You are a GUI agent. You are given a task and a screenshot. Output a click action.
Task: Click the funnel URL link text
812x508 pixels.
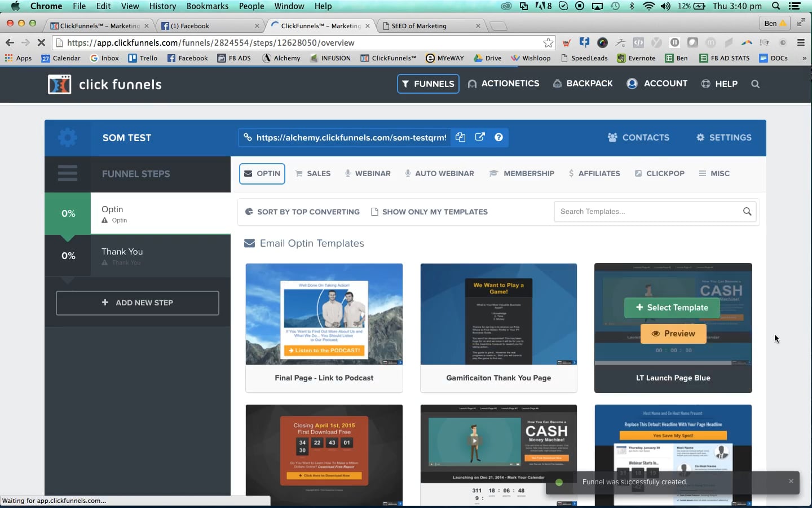[x=351, y=137]
